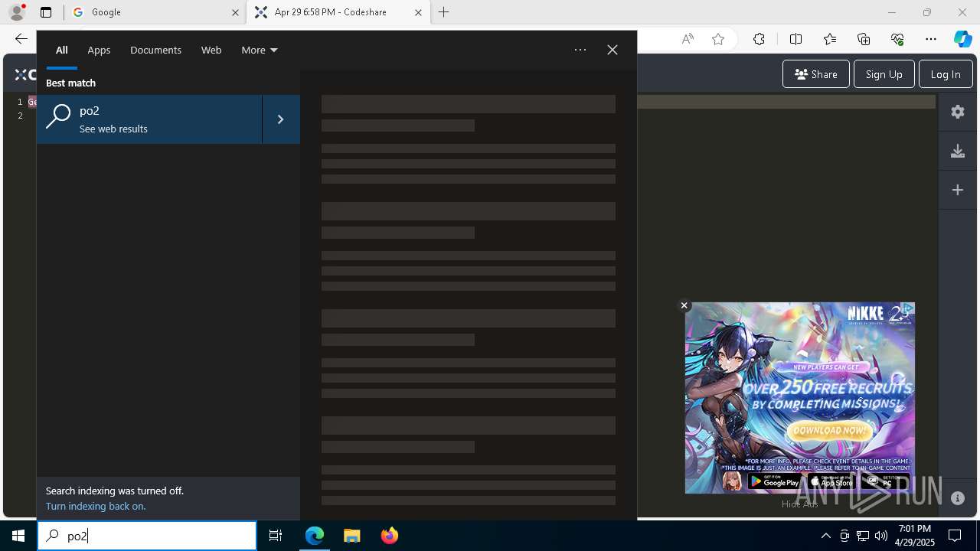Click the Codeshare Share button
Screen dimensions: 980x551
(815, 74)
